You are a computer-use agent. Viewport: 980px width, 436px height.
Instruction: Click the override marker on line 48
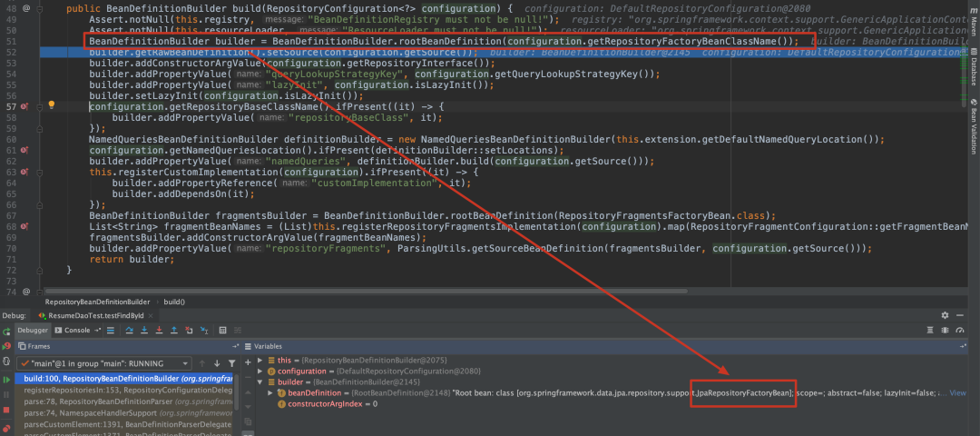tap(26, 9)
